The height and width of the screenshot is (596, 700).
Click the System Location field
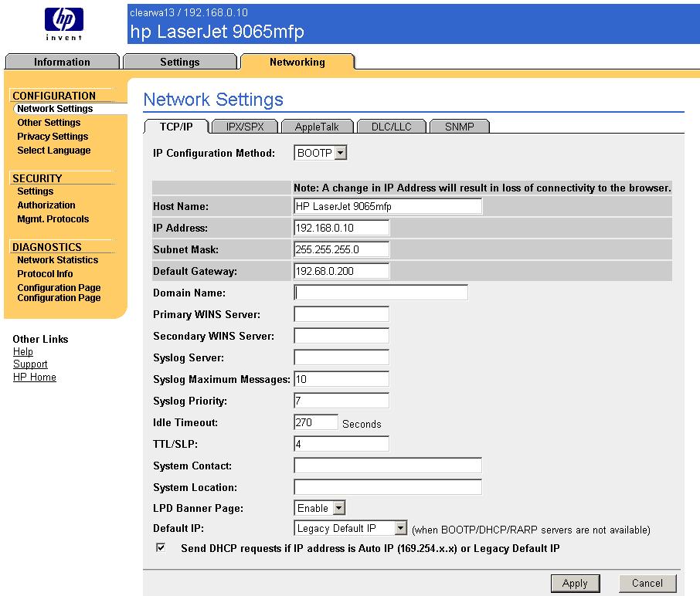388,487
